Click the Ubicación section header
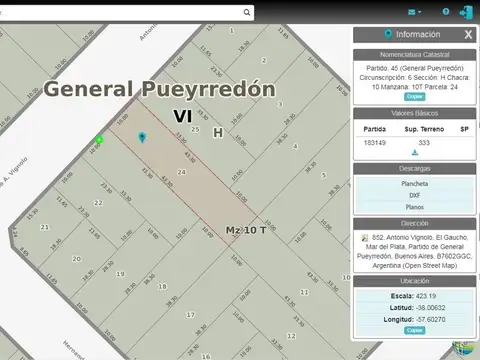The image size is (480, 360). pyautogui.click(x=415, y=281)
